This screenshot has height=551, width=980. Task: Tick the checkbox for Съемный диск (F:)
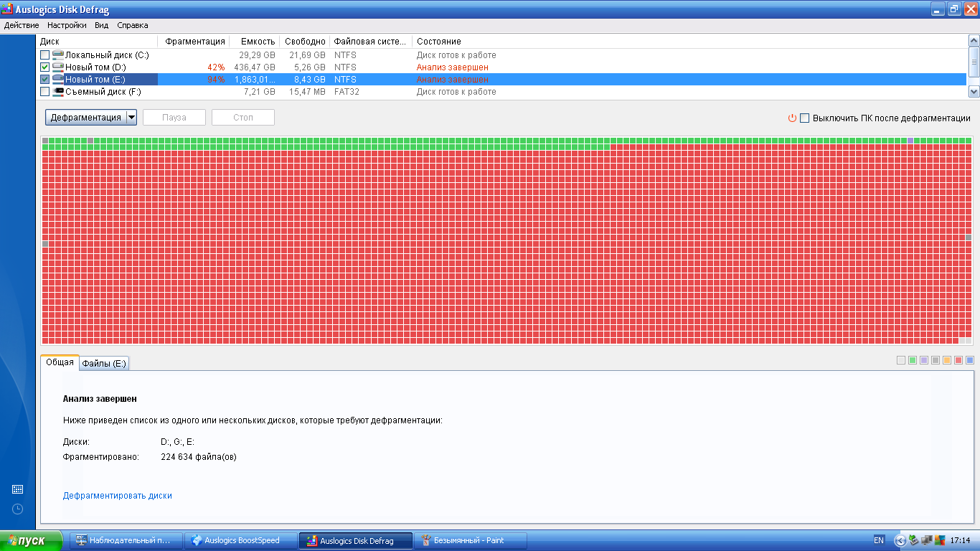tap(45, 92)
